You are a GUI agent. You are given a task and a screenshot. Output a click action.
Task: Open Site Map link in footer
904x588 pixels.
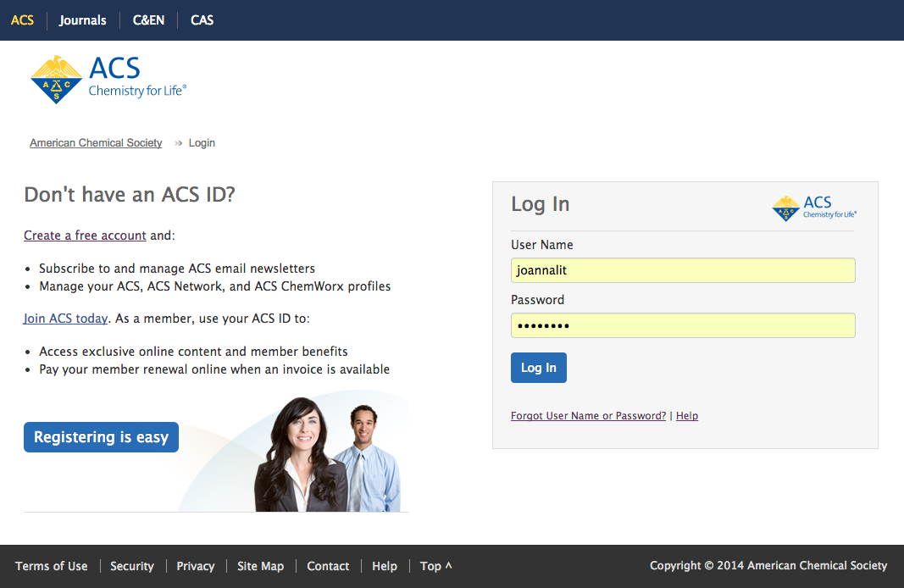tap(261, 566)
